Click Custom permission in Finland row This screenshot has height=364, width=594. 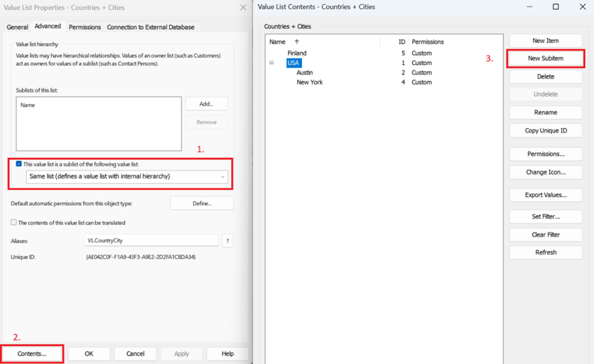click(x=422, y=53)
